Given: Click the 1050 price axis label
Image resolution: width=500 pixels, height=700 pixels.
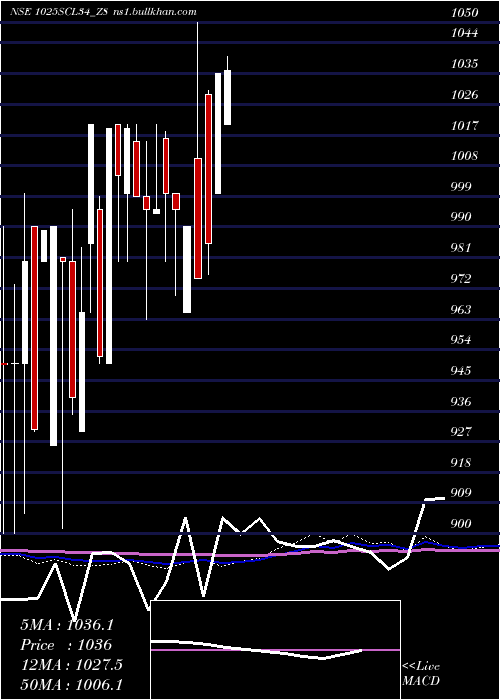Looking at the screenshot, I should (464, 12).
